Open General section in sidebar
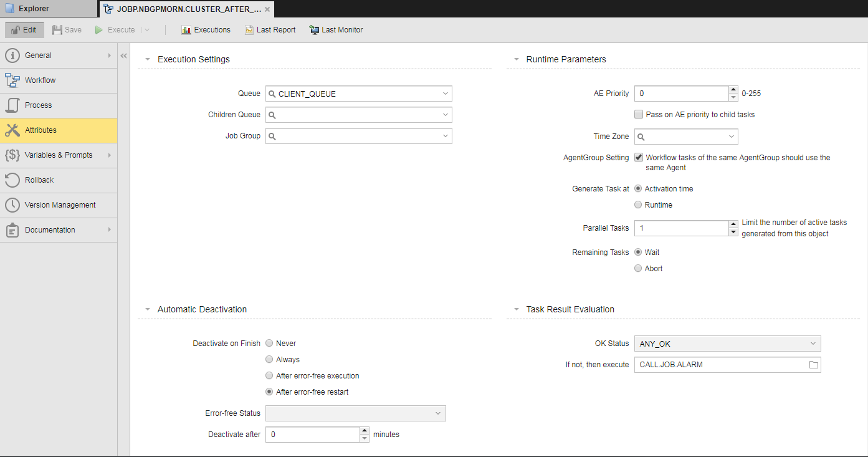The height and width of the screenshot is (457, 868). tap(59, 55)
